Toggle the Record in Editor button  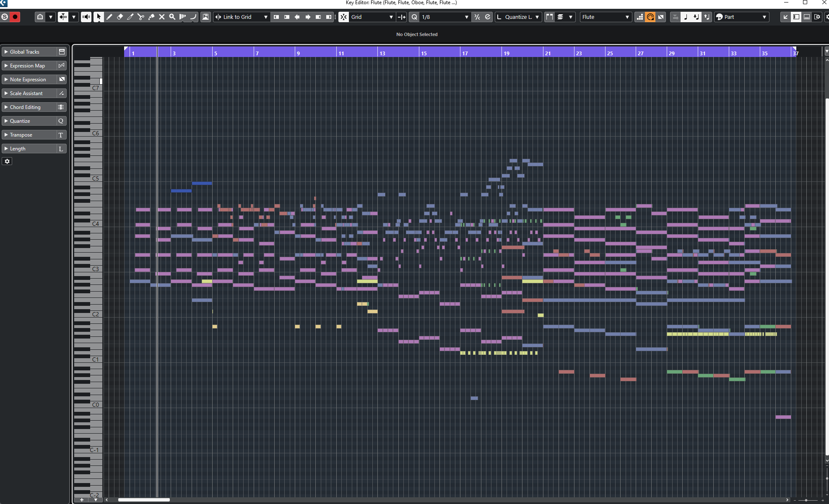click(15, 17)
